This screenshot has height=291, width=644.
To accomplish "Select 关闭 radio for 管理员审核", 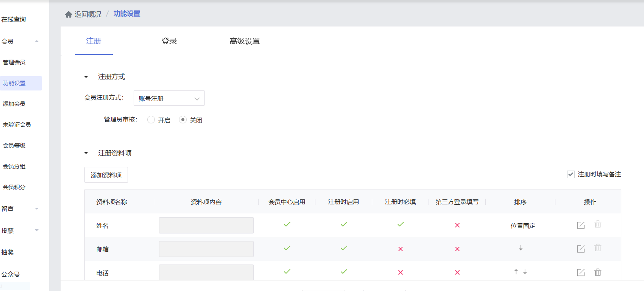I will (183, 120).
